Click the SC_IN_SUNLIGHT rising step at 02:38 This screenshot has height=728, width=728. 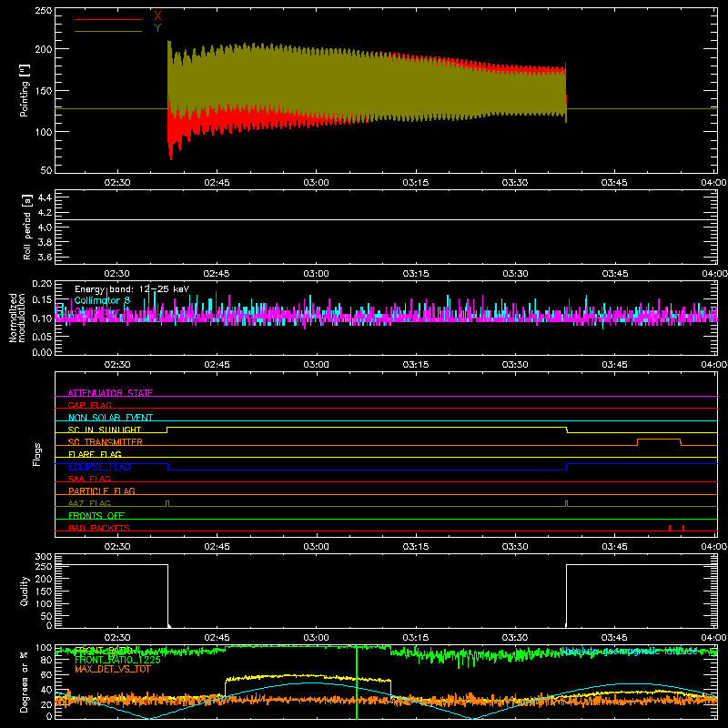pyautogui.click(x=167, y=430)
